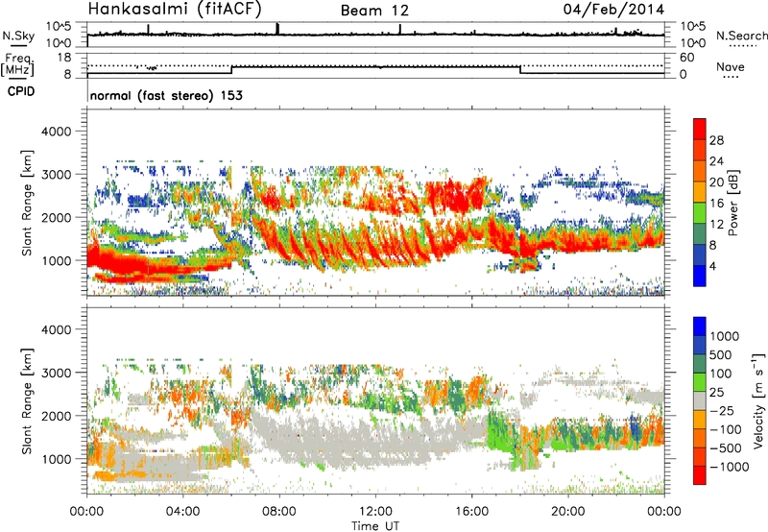
Task: Click the positive 100 velocity colorbar label
Action: (721, 374)
